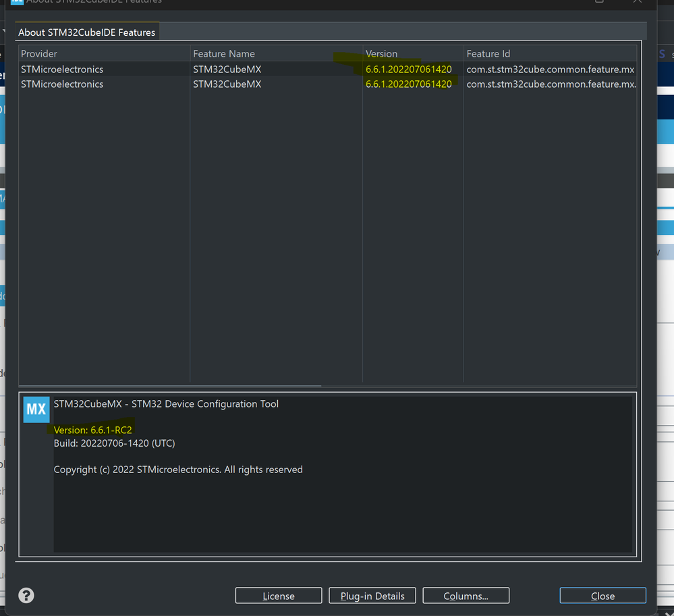Select STMicroelectronics in the first table row
Image resolution: width=674 pixels, height=616 pixels.
coord(62,69)
